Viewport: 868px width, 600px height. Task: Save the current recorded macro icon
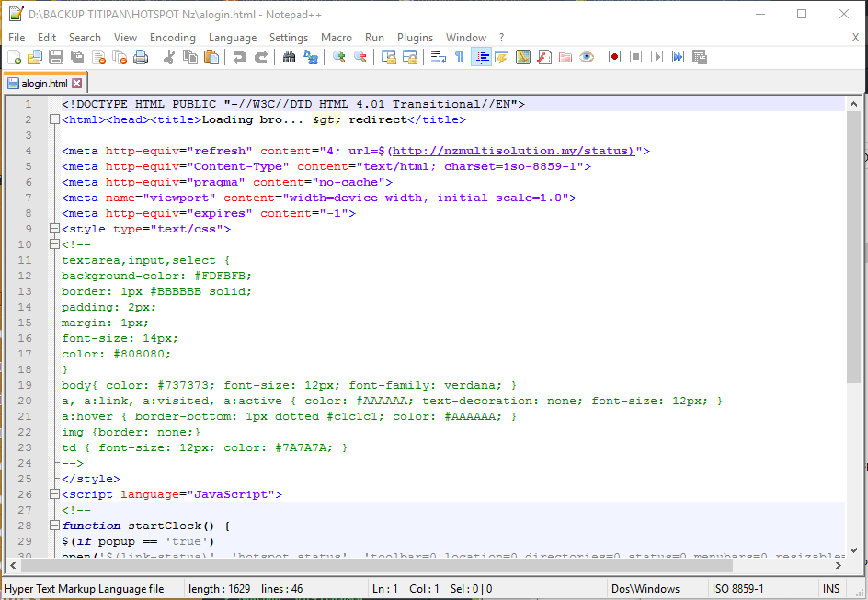[x=699, y=57]
